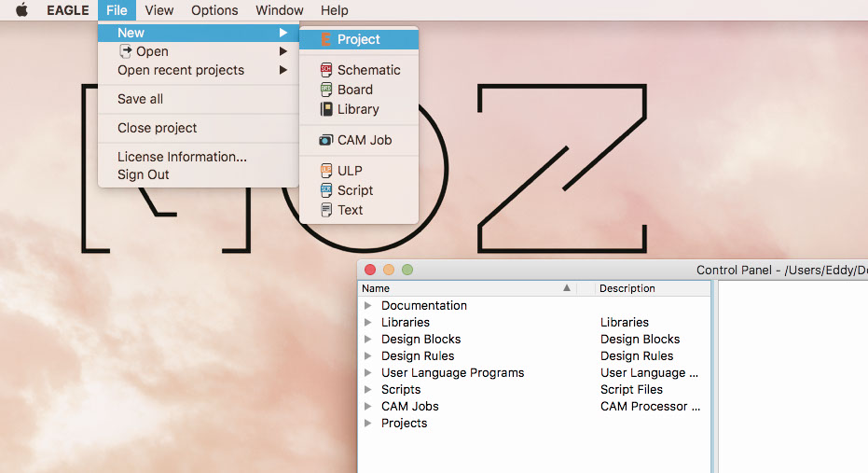868x473 pixels.
Task: Click 'User Language ...' description text
Action: pyautogui.click(x=649, y=373)
